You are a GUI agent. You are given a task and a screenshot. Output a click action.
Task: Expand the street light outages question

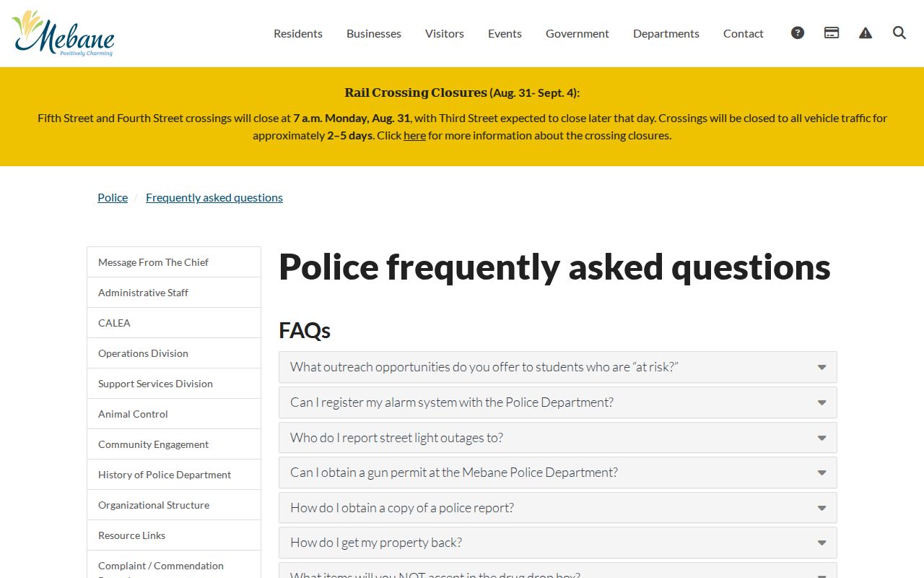558,438
